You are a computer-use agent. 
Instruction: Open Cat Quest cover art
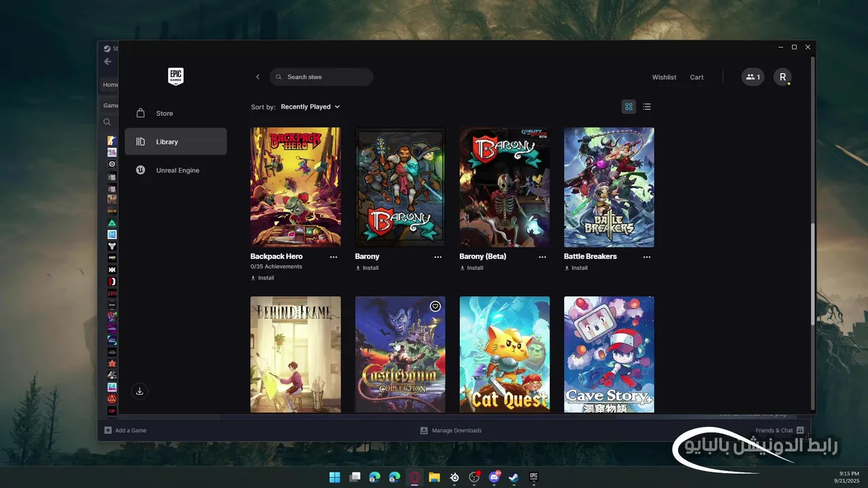(x=505, y=354)
